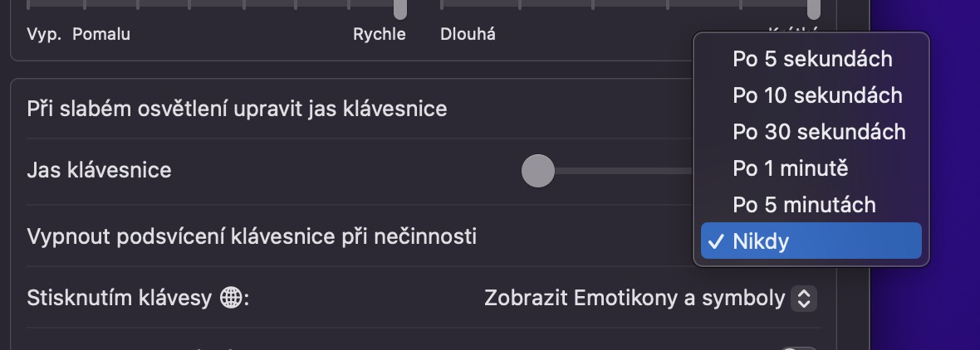
Task: Click the delay slider handle above Krátká
Action: click(x=814, y=8)
